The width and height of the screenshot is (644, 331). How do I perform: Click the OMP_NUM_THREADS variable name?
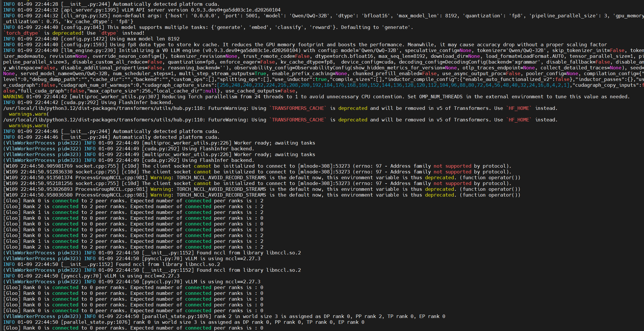pos(441,97)
